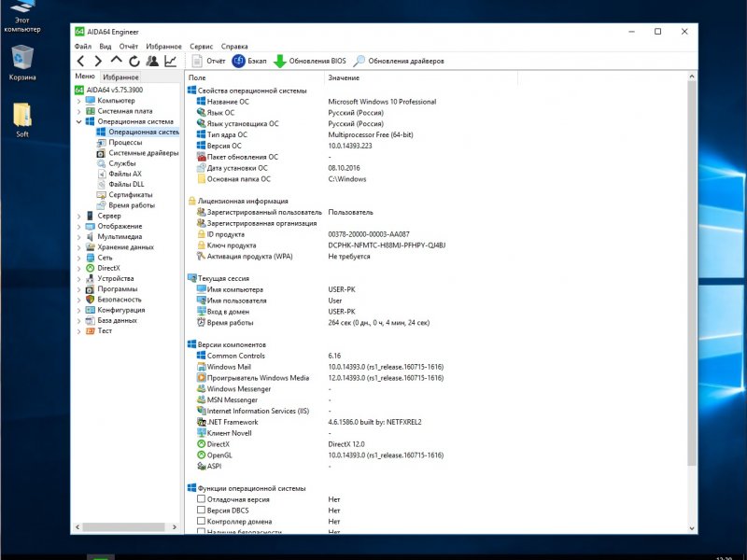
Task: Switch to the Избранное tab in sidebar
Action: pyautogui.click(x=121, y=77)
